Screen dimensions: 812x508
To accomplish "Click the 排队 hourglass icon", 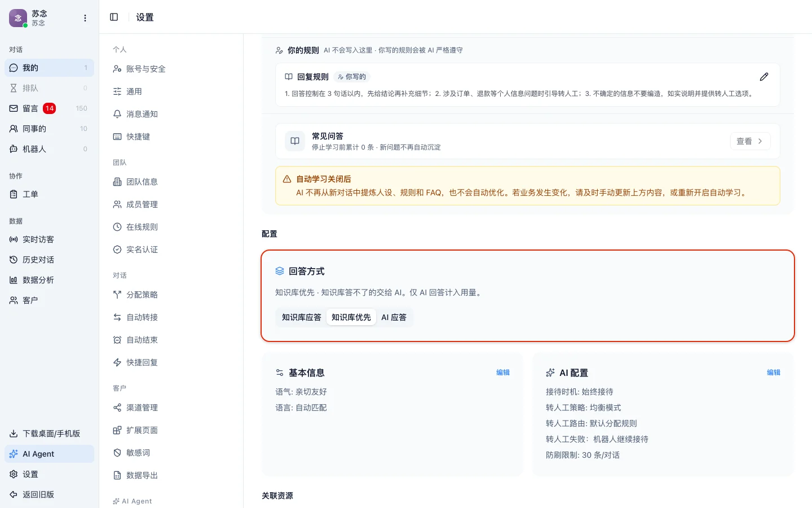I will (x=14, y=88).
